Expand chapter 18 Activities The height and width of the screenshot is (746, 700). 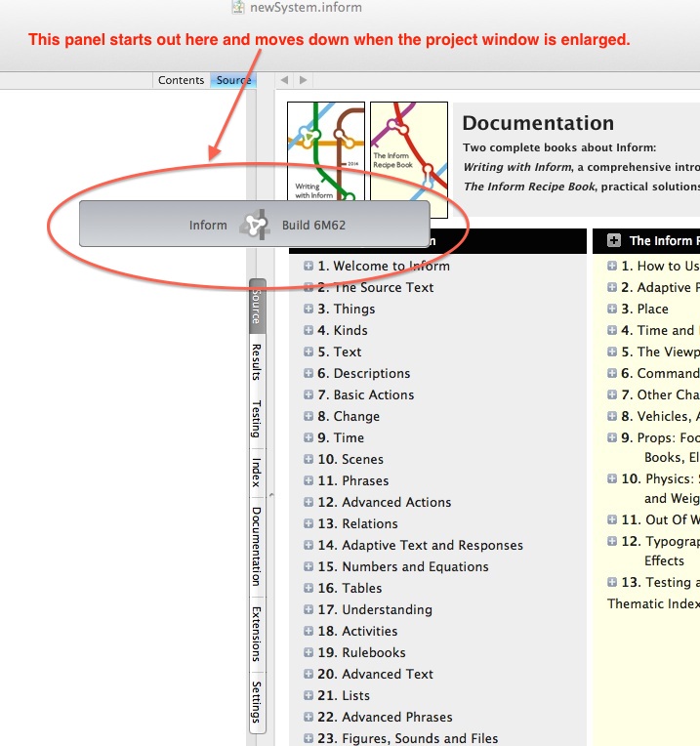[309, 631]
